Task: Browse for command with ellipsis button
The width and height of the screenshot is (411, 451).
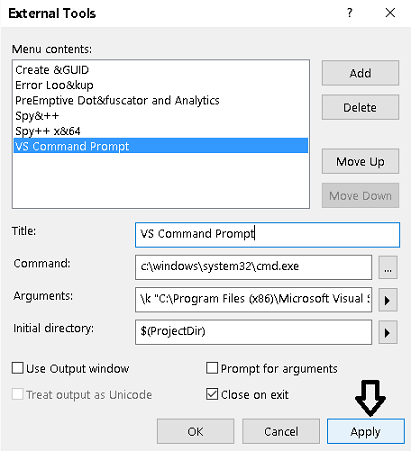Action: (388, 267)
